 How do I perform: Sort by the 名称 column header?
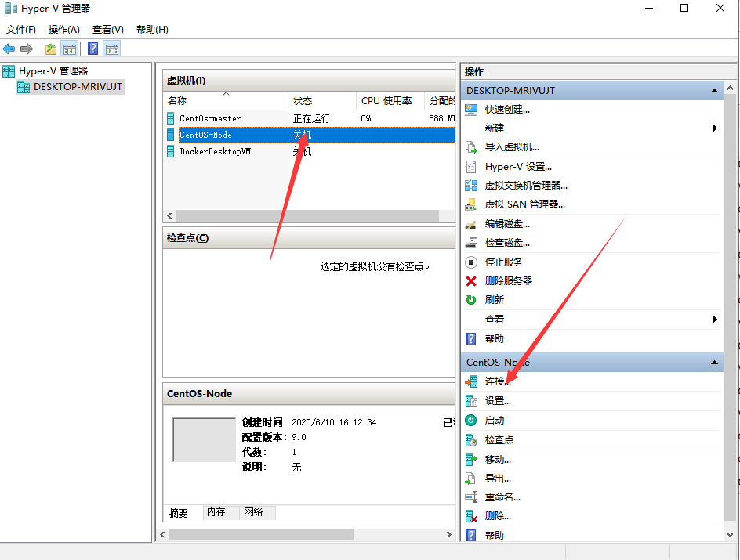226,101
